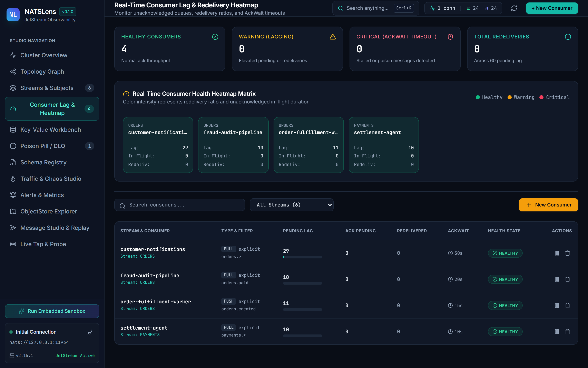
Task: Click the gauge icon beside the Heatmap Matrix title
Action: click(x=126, y=94)
